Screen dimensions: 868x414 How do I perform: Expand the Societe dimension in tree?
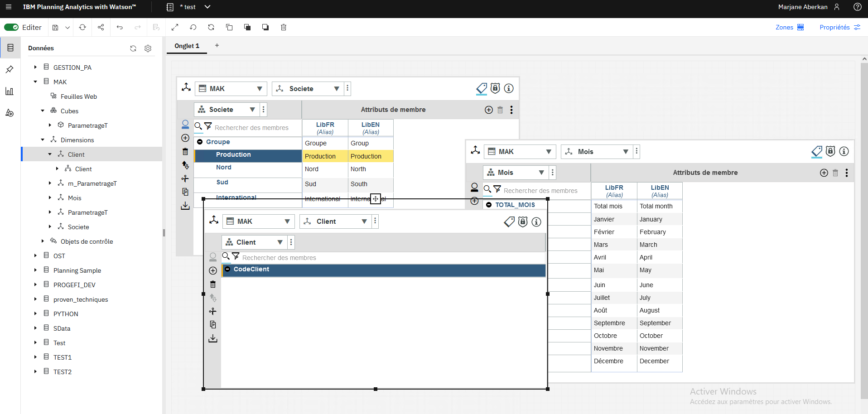pos(50,226)
